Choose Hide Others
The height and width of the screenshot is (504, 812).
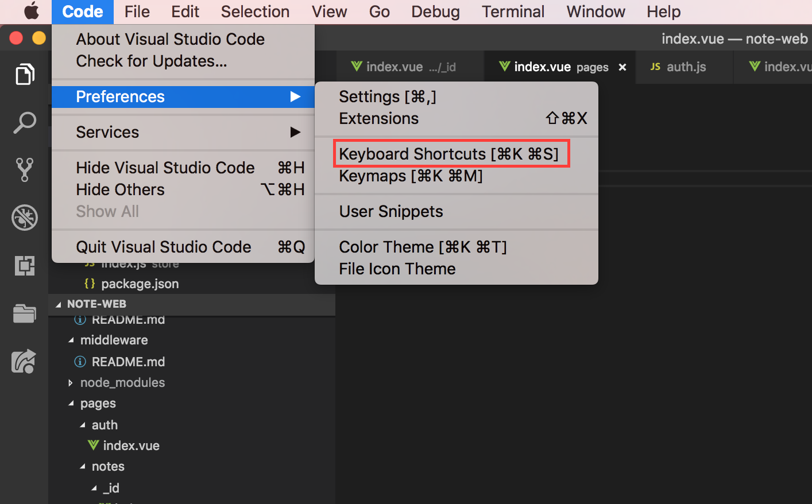click(x=183, y=189)
